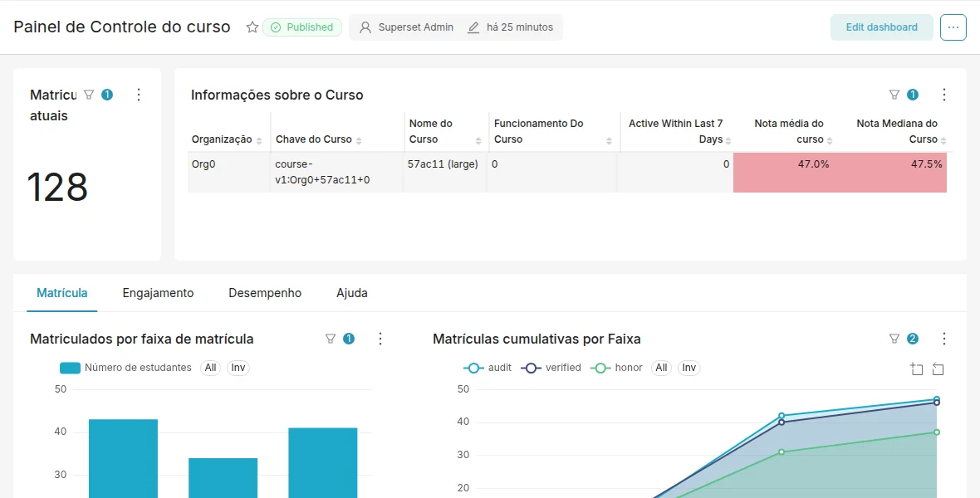The image size is (980, 498).
Task: Favorite the dashboard with the star icon
Action: [x=252, y=27]
